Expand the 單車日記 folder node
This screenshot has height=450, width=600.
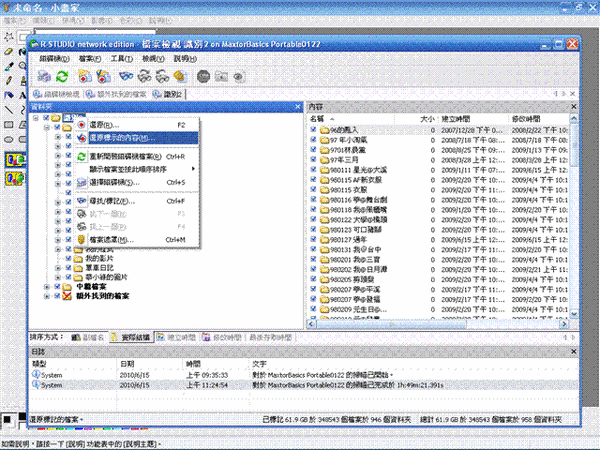point(58,267)
